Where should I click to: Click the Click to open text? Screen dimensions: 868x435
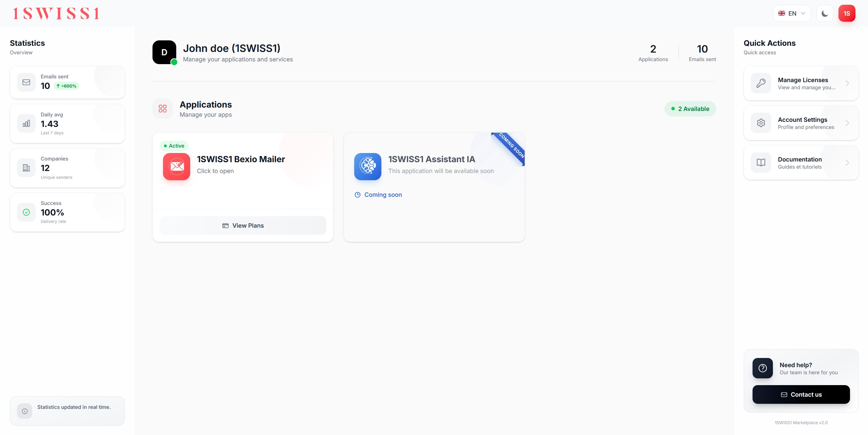point(215,171)
